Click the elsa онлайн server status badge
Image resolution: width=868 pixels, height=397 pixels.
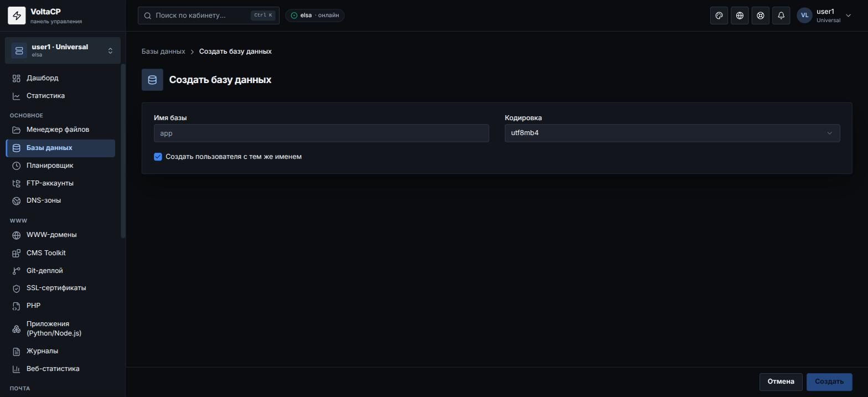tap(315, 16)
